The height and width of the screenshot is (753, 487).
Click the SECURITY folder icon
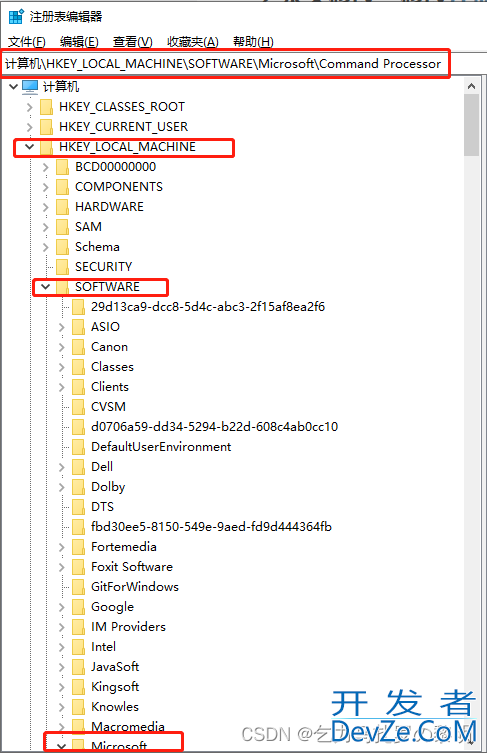click(x=62, y=267)
